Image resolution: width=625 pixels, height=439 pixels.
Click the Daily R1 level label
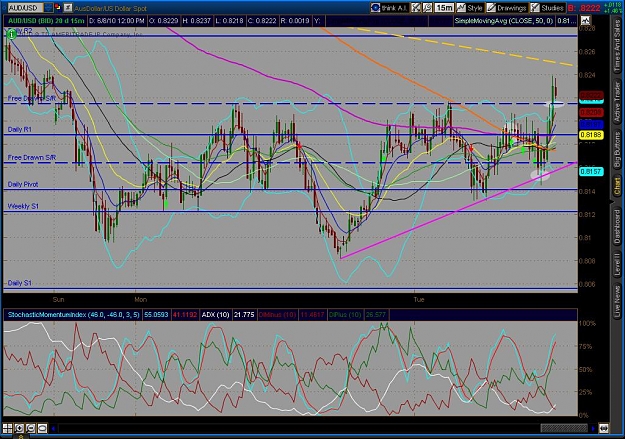click(x=20, y=130)
